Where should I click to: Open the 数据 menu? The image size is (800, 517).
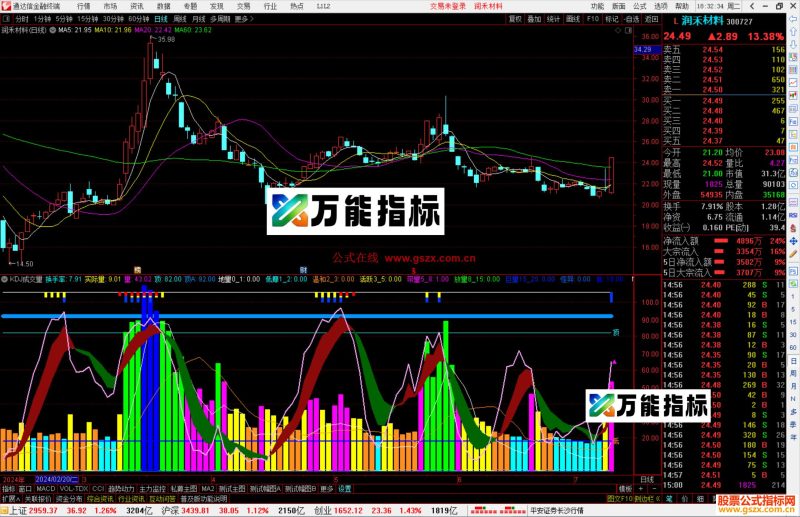[x=163, y=6]
